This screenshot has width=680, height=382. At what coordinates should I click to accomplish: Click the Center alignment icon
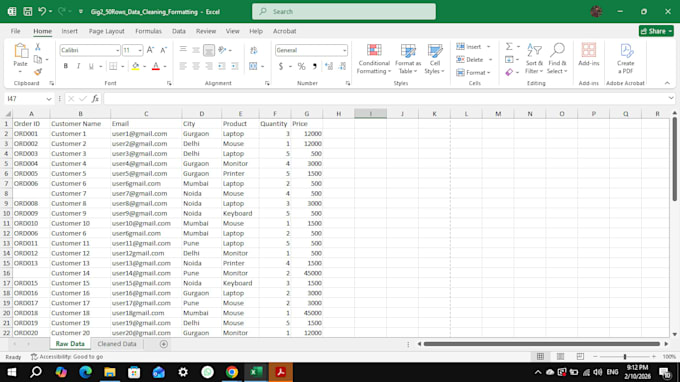(x=196, y=66)
